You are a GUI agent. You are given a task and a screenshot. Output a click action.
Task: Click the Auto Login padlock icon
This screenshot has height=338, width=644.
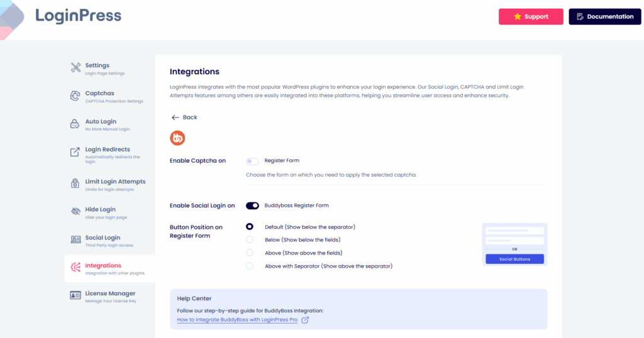(x=75, y=124)
